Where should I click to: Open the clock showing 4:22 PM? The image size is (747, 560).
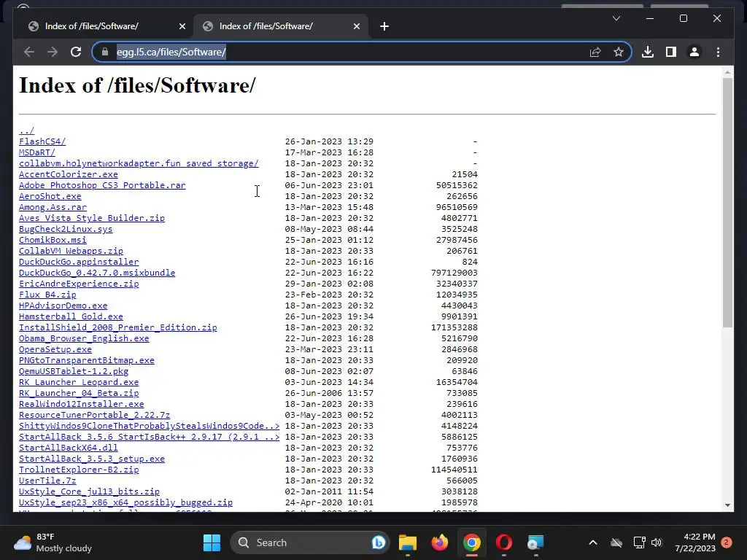(695, 542)
